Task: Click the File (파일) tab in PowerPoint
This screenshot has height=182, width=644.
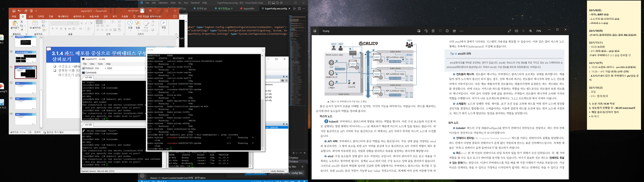Action: [14, 16]
